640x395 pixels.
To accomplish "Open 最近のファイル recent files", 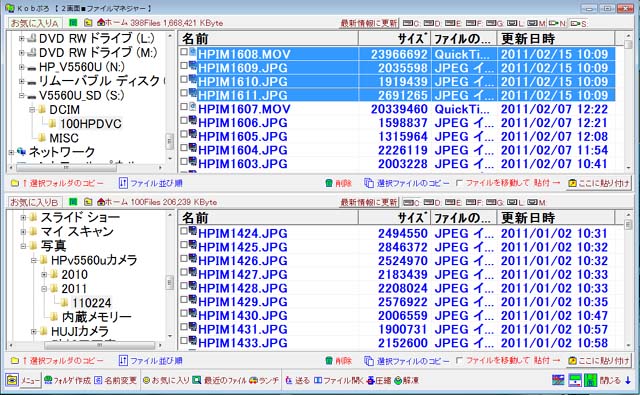I will point(220,380).
